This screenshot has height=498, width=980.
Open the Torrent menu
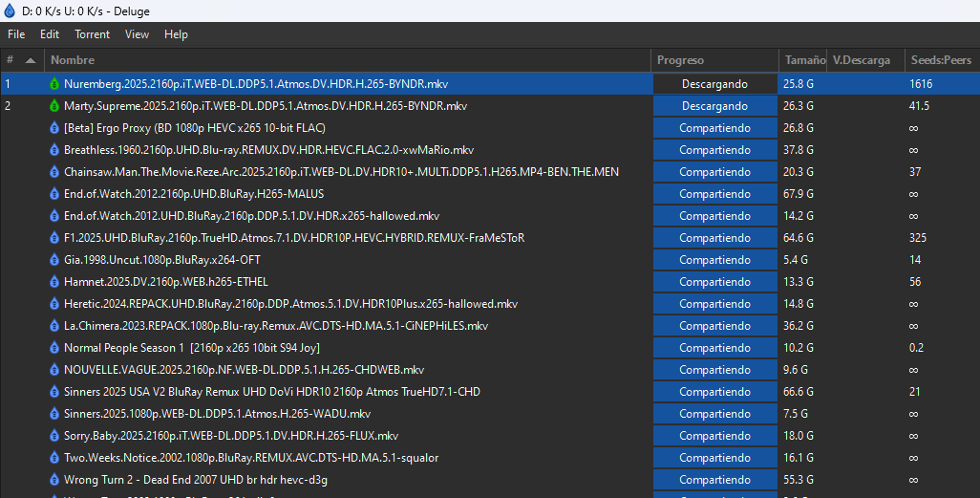click(x=92, y=34)
